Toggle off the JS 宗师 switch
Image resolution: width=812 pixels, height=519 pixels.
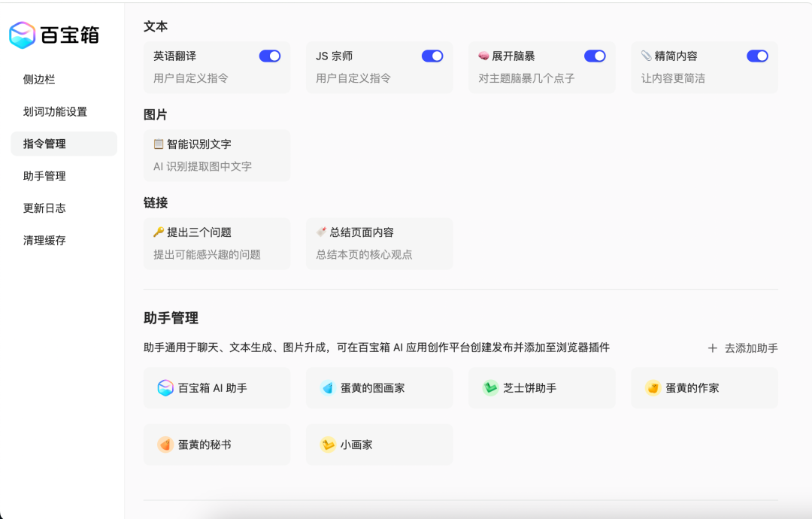pyautogui.click(x=432, y=56)
